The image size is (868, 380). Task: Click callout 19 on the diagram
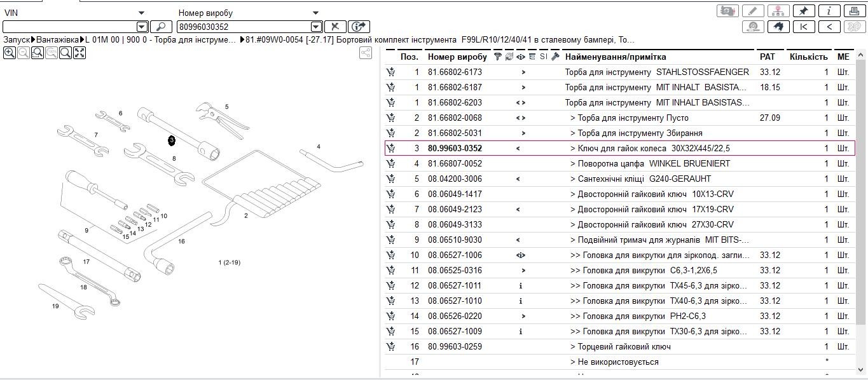[x=55, y=306]
